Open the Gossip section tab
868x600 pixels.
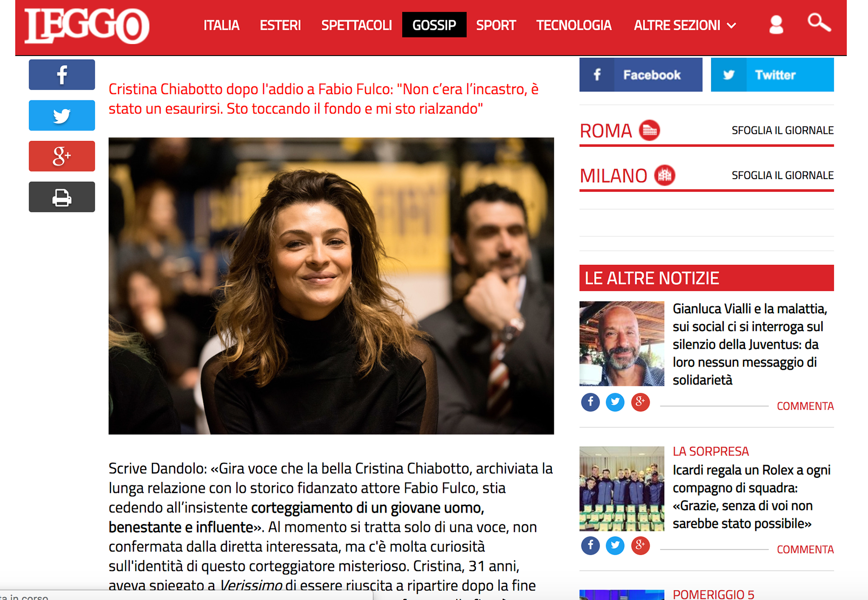point(434,25)
